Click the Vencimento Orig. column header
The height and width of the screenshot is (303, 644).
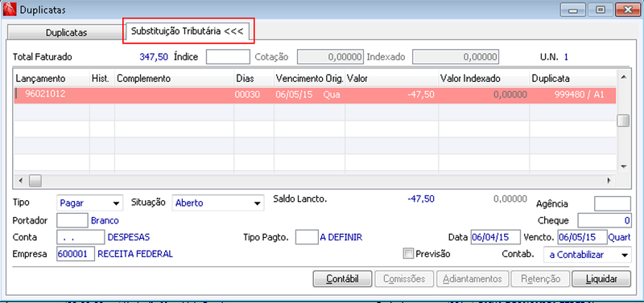click(x=310, y=78)
